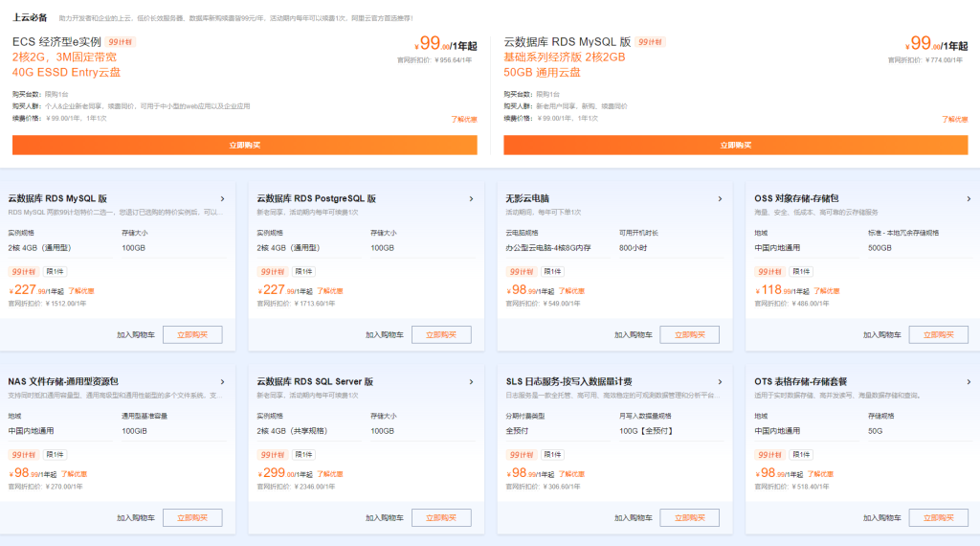
Task: Open 了解优惠 in the OTS 表格存储 card
Action: (x=820, y=475)
